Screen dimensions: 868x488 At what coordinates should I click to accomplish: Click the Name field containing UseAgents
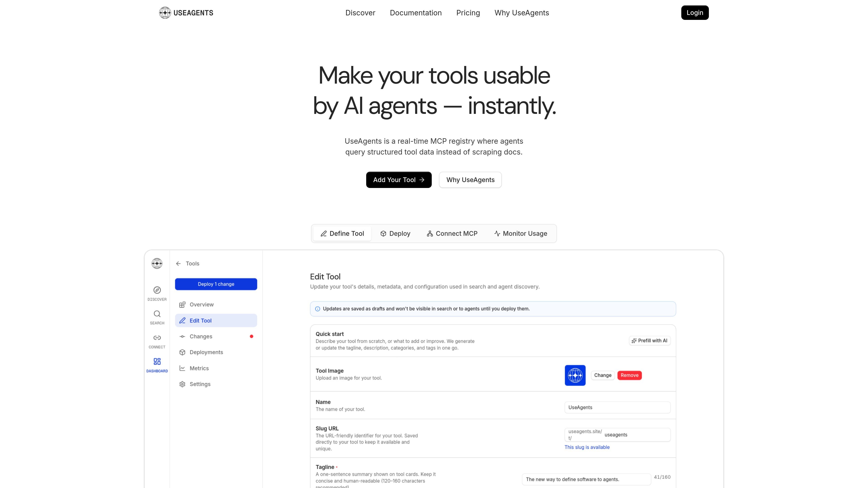click(x=617, y=408)
